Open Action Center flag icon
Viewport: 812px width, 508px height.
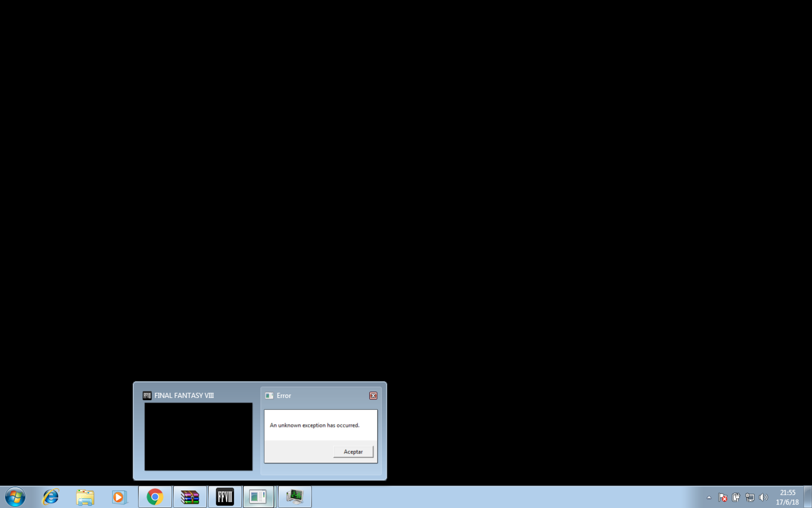(x=722, y=497)
